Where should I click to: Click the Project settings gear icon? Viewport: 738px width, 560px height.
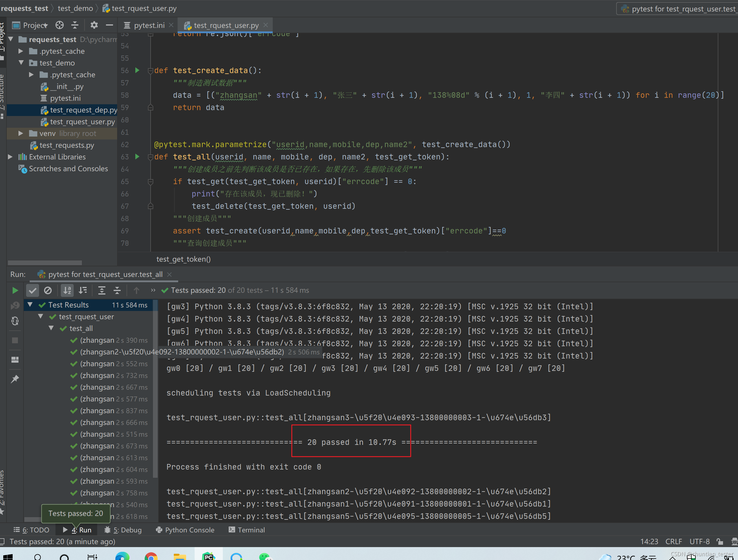tap(94, 25)
